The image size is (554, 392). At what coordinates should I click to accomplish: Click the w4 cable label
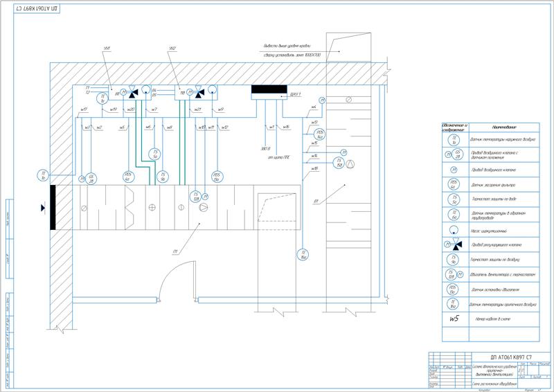click(x=314, y=107)
